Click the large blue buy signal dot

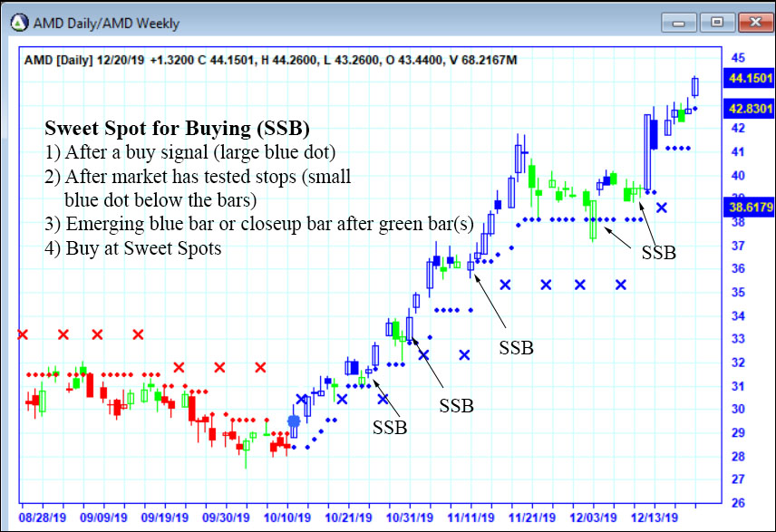coord(294,421)
